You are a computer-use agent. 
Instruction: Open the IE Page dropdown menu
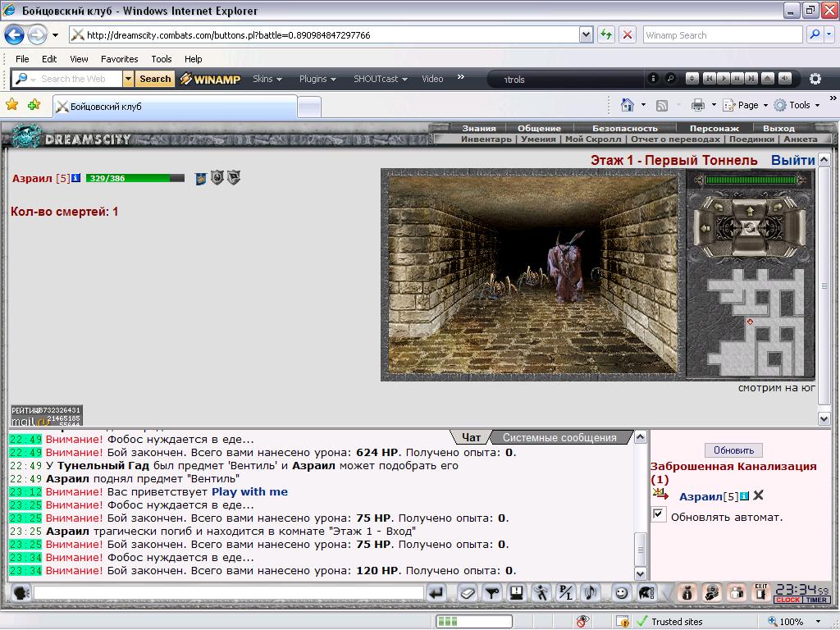(746, 105)
